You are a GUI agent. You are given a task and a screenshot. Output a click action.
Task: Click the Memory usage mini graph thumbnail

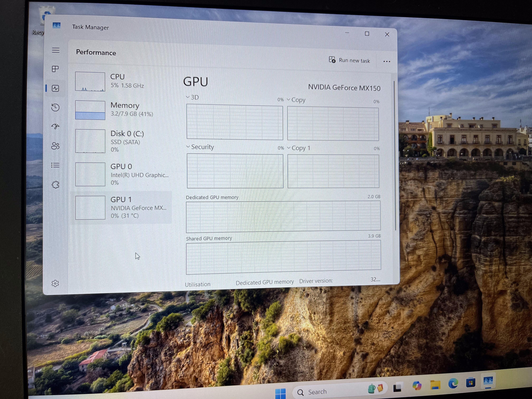coord(90,110)
